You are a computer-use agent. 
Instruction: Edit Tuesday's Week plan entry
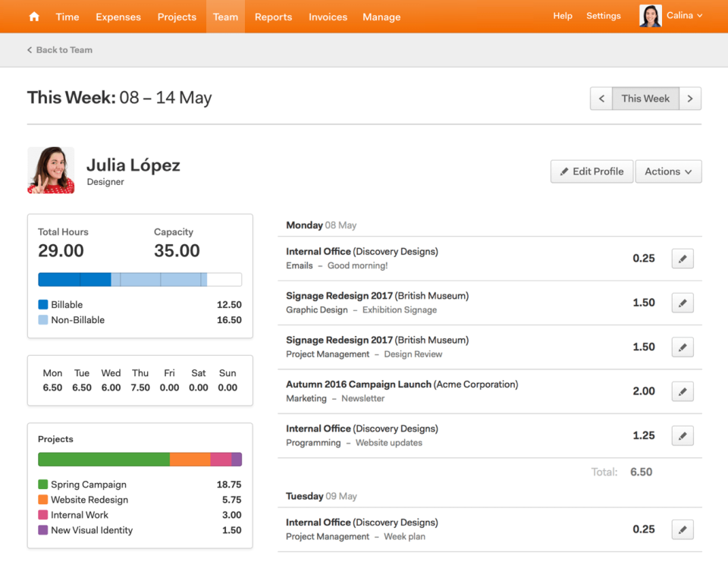[x=682, y=529]
